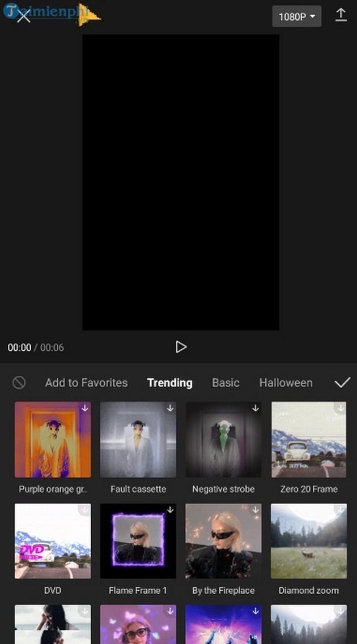Open the Halloween effects tab
Screen dimensions: 357x644
pyautogui.click(x=286, y=383)
